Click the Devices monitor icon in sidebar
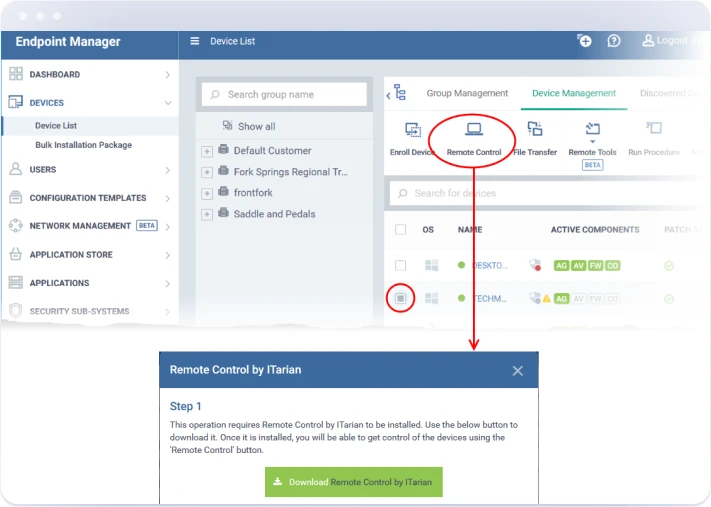 pos(15,102)
